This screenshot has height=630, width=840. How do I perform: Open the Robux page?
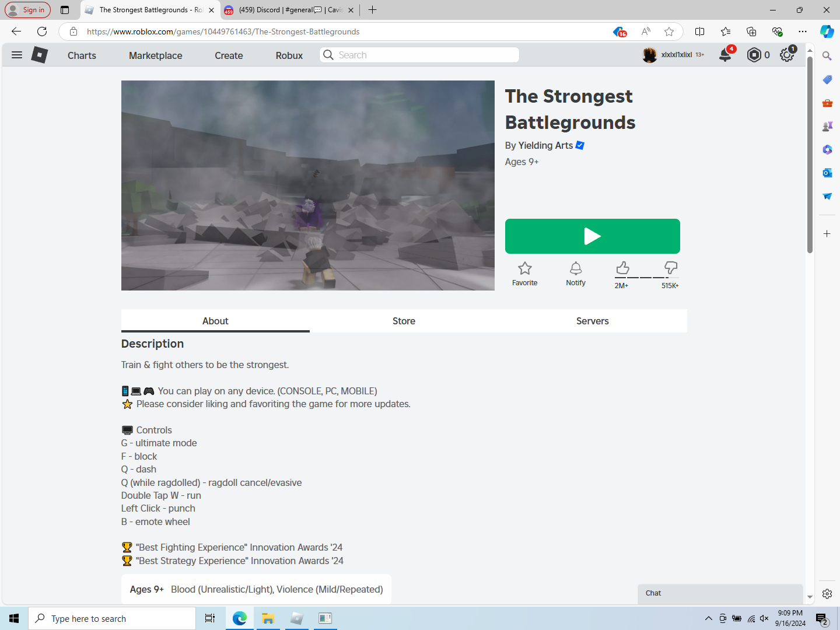click(x=289, y=55)
